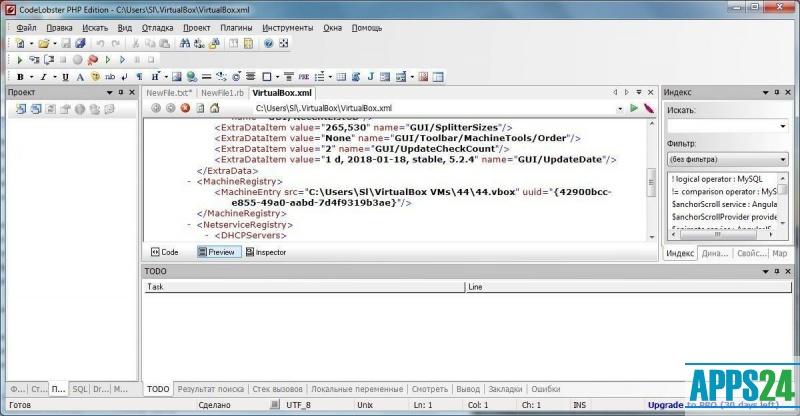Click the binoculars Find icon
The height and width of the screenshot is (416, 800).
[x=185, y=43]
